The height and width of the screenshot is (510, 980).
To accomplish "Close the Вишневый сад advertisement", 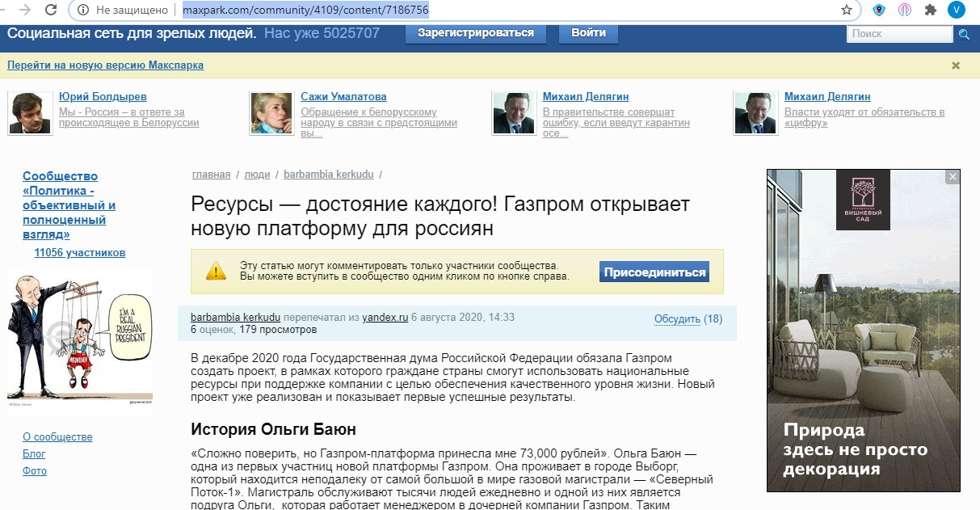I will click(x=953, y=177).
